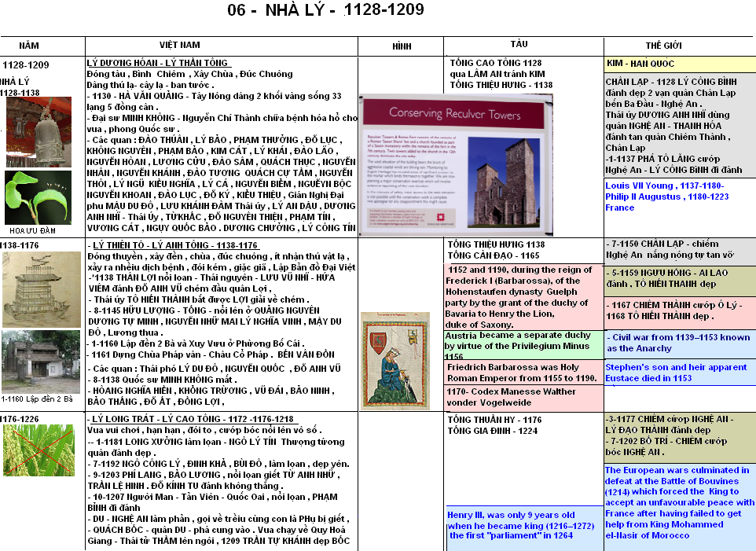The width and height of the screenshot is (756, 551).
Task: Click the '1176-1226' year label
Action: 20,419
